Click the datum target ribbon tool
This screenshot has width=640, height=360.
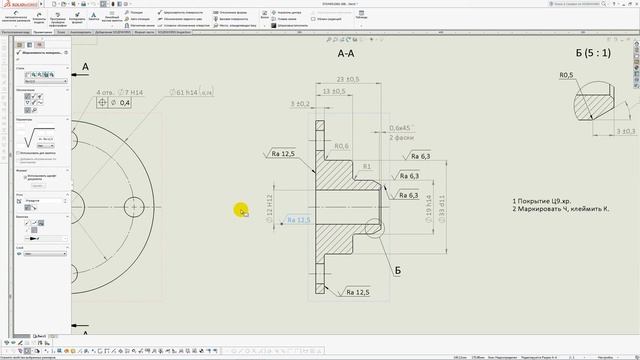[x=235, y=25]
